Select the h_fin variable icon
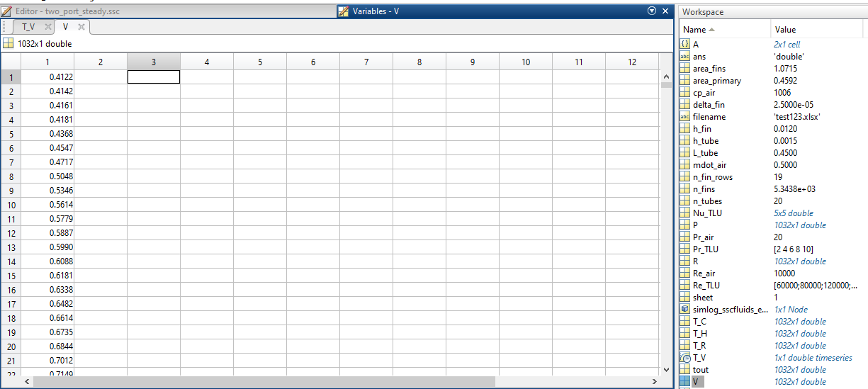 [x=684, y=128]
